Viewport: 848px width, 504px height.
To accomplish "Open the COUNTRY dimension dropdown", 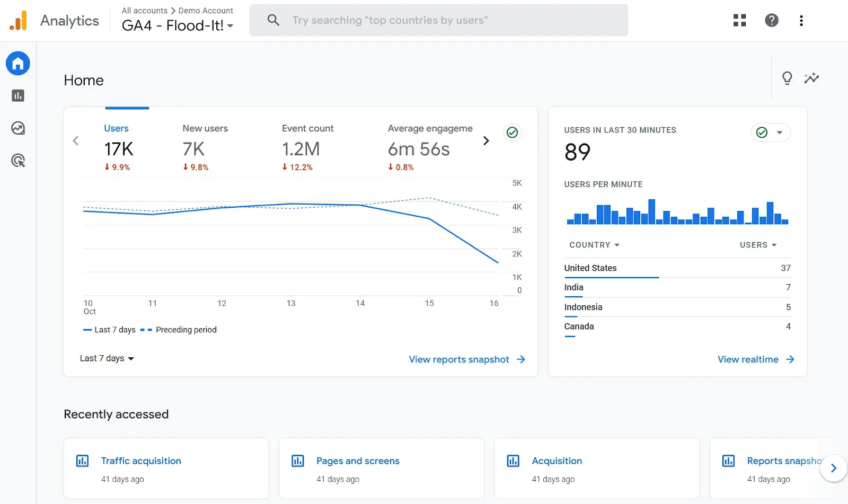I will pos(594,245).
